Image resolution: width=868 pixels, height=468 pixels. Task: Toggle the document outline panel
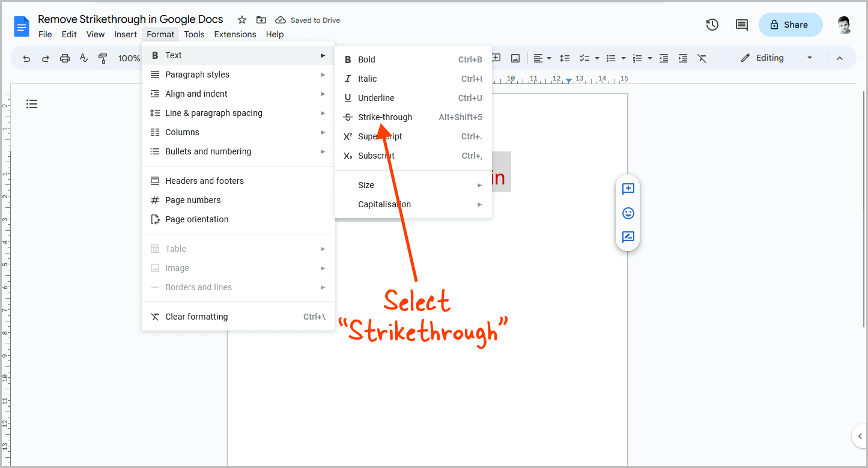32,104
